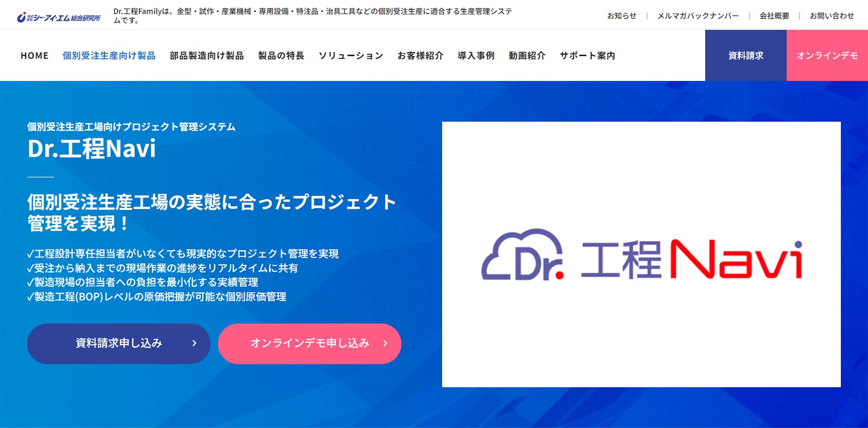Click the シー・アイ・エム総合研究所 company logo
Viewport: 868px width, 428px height.
(59, 18)
